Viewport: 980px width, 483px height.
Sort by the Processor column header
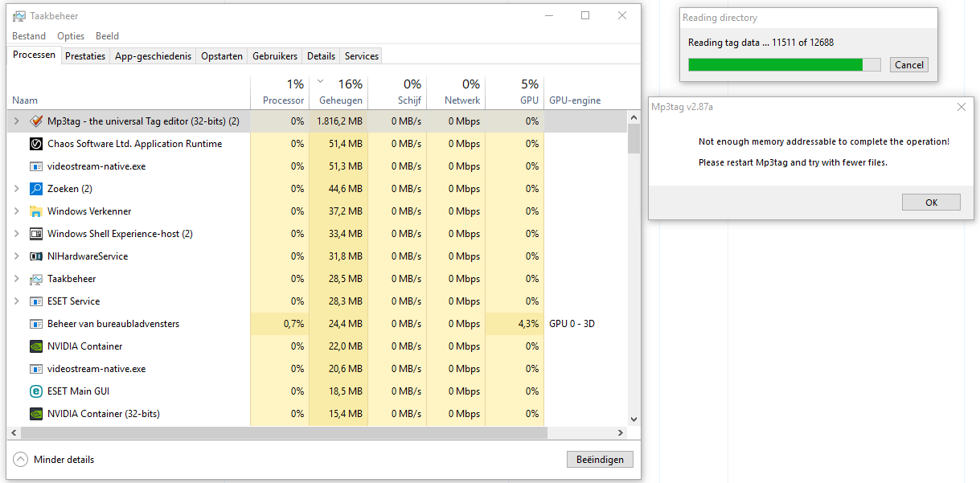coord(280,92)
